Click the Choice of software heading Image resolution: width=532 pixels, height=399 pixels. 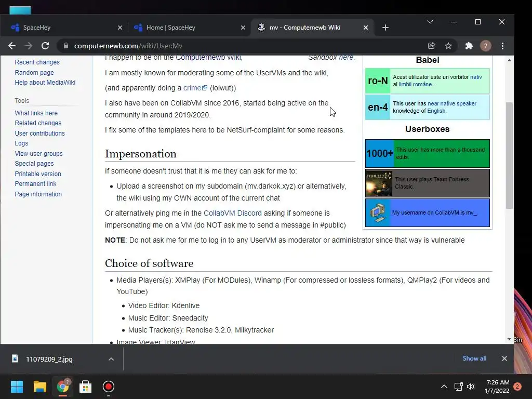(149, 263)
